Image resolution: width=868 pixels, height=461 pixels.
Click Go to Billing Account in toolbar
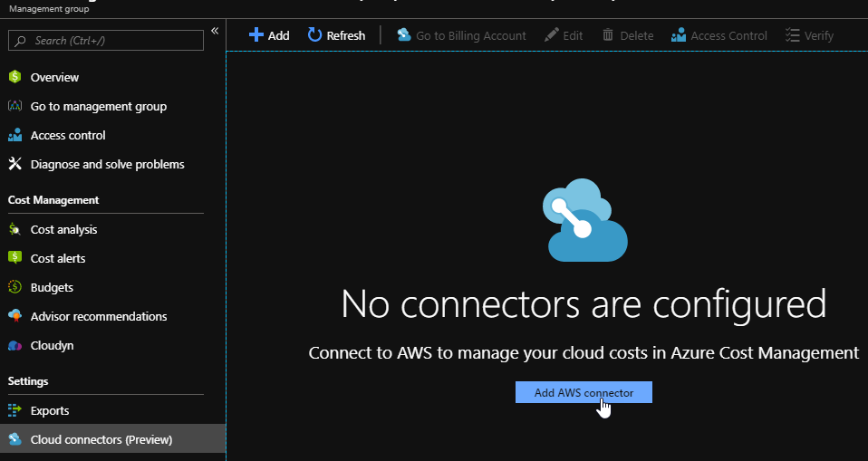(461, 35)
